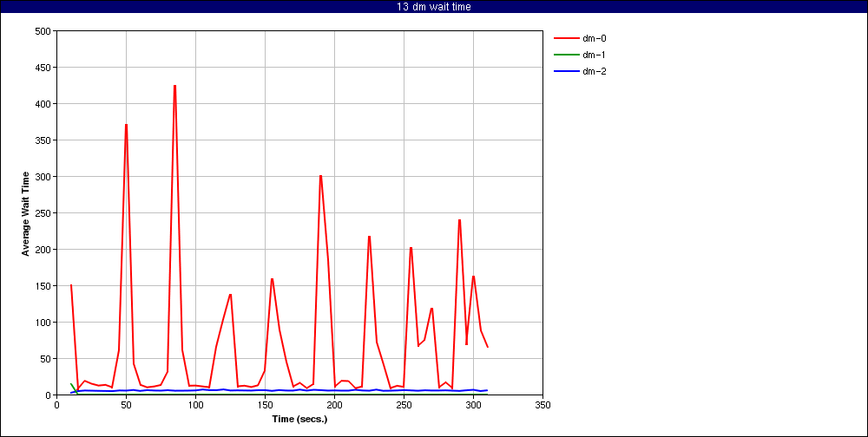
Task: Click the dm-0 peak near 290 seconds
Action: point(459,220)
